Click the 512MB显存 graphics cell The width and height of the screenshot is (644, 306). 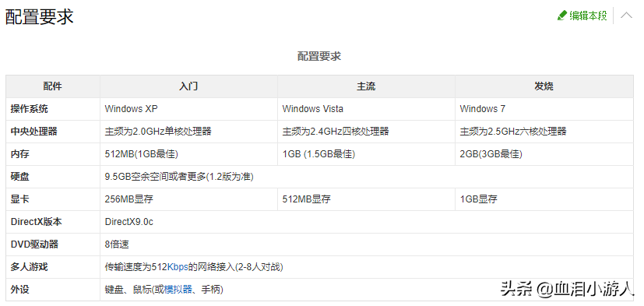click(366, 199)
